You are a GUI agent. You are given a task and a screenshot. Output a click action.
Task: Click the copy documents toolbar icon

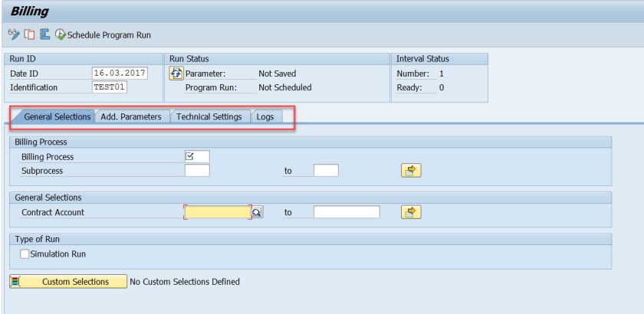(30, 34)
